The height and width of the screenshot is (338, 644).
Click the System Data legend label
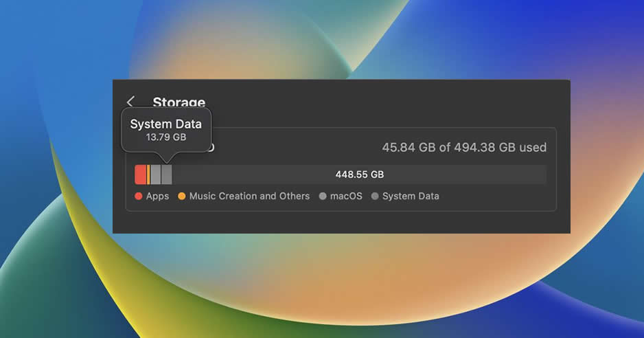[x=411, y=196]
